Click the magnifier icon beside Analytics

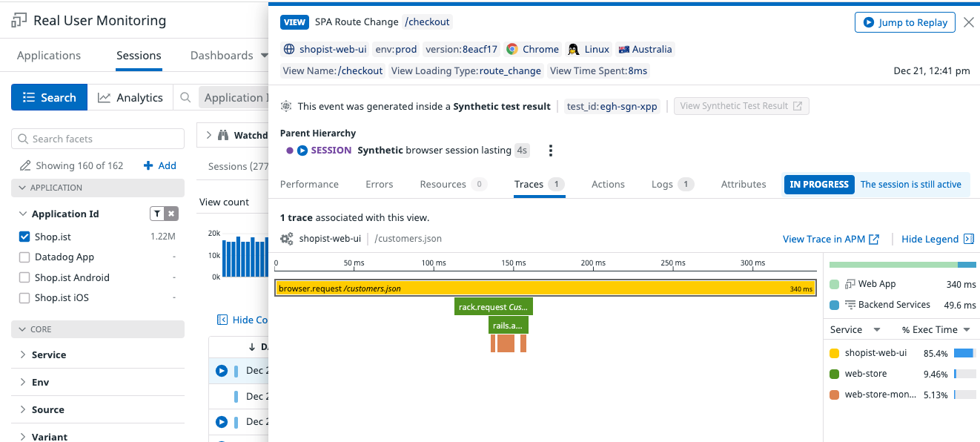tap(185, 97)
